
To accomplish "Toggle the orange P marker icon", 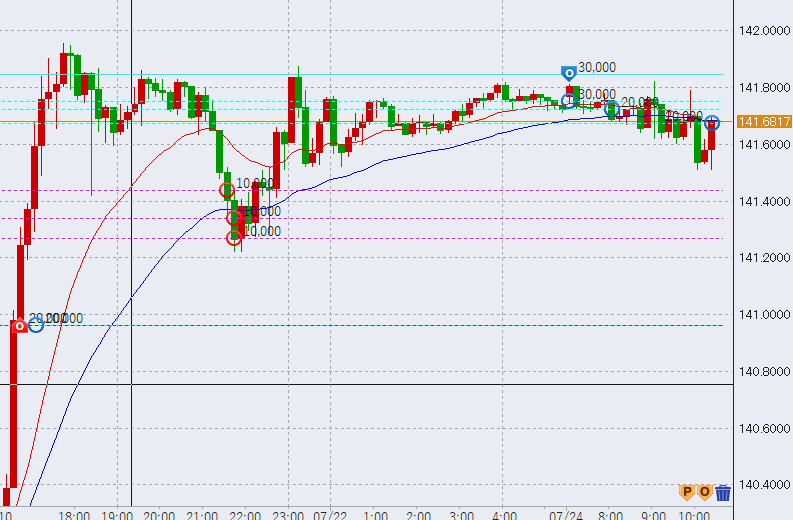I will click(686, 491).
